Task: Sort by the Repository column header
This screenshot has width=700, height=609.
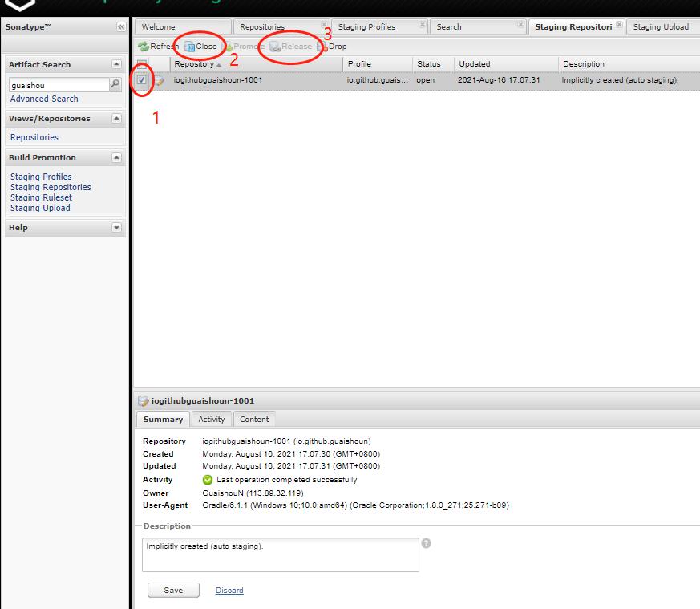Action: pos(257,64)
